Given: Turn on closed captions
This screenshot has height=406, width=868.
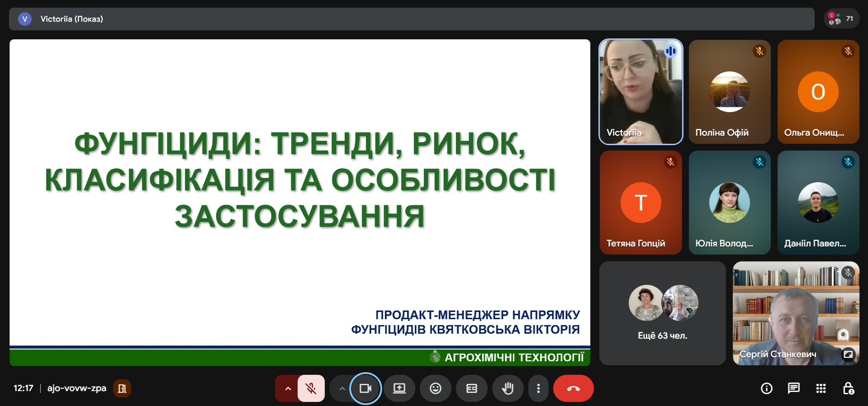Looking at the screenshot, I should point(471,388).
